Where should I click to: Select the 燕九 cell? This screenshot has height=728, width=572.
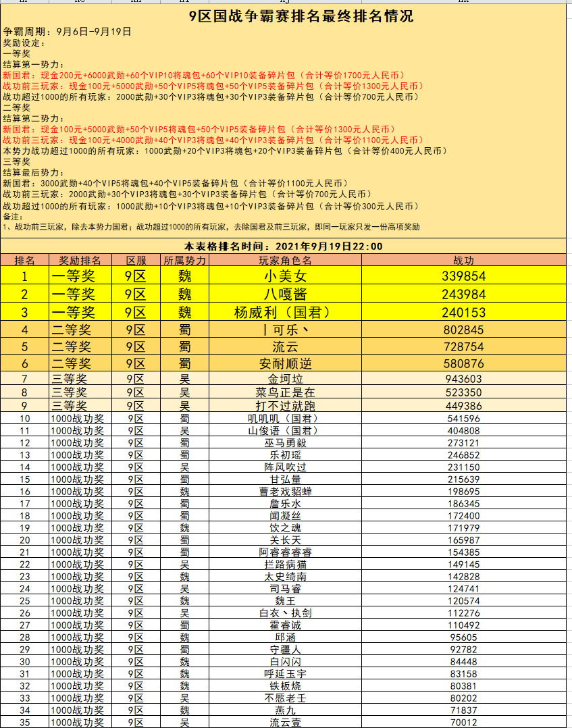[x=285, y=710]
